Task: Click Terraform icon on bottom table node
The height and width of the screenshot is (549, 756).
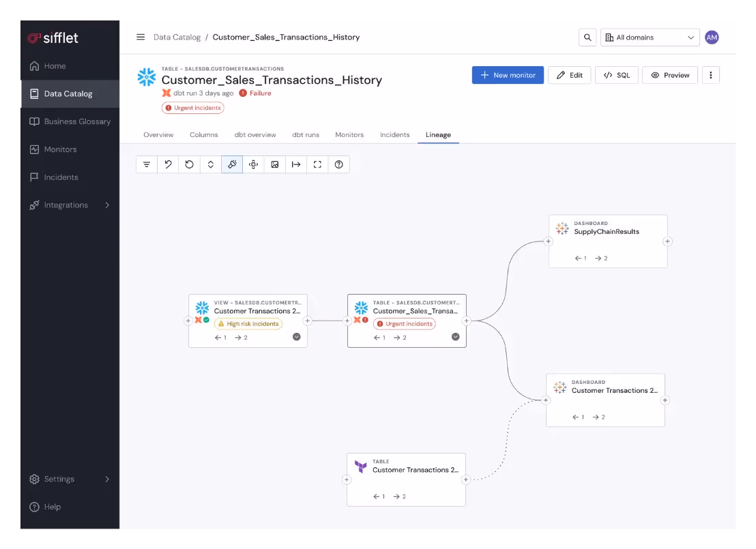Action: [361, 466]
